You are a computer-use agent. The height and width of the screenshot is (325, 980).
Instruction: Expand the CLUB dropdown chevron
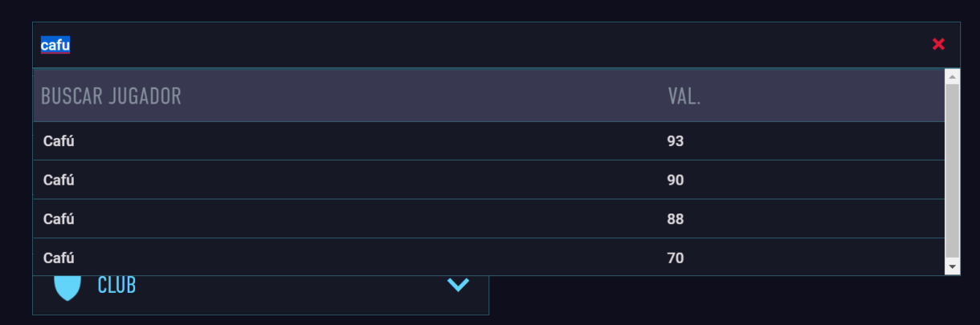tap(458, 284)
